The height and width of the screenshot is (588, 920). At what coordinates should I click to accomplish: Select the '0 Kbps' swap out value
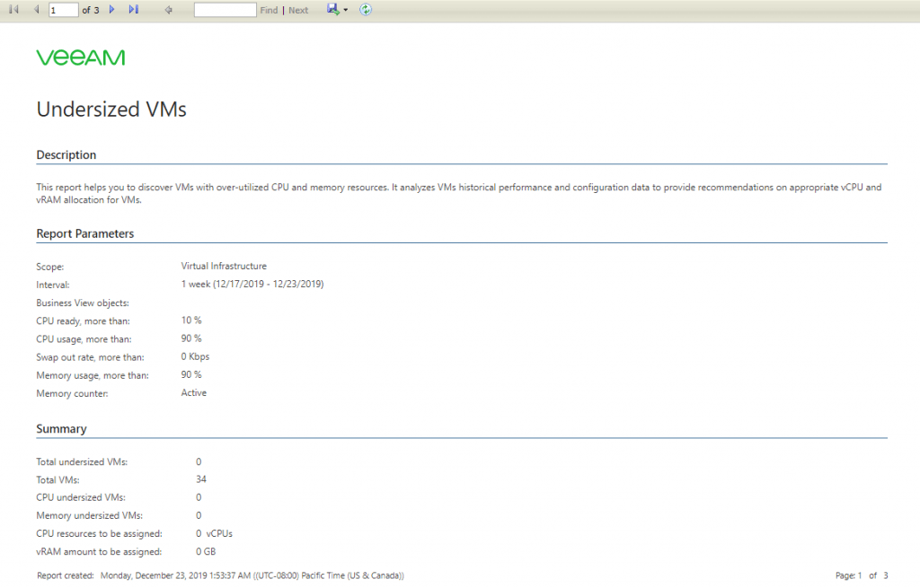pos(195,357)
